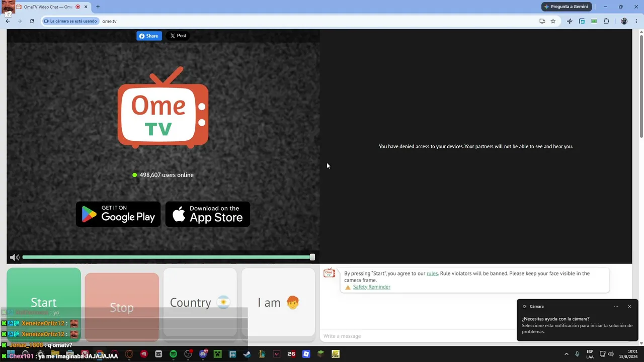Open the camera troubleshooting notification text
The image size is (644, 362).
577,325
